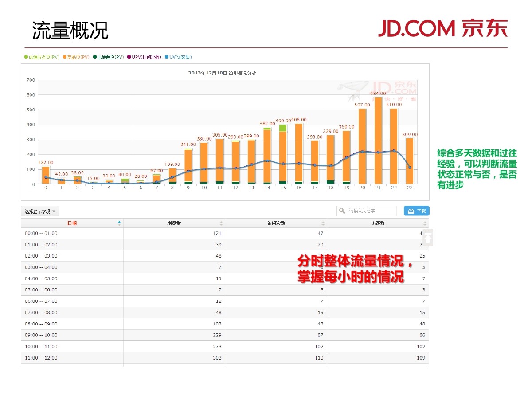Image resolution: width=532 pixels, height=399 pixels.
Task: Click 访客数 value in the 08:00 -- 09:00 row
Action: click(x=422, y=324)
